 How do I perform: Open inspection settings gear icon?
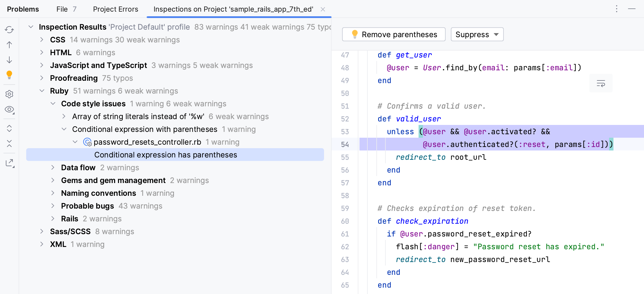pyautogui.click(x=9, y=94)
